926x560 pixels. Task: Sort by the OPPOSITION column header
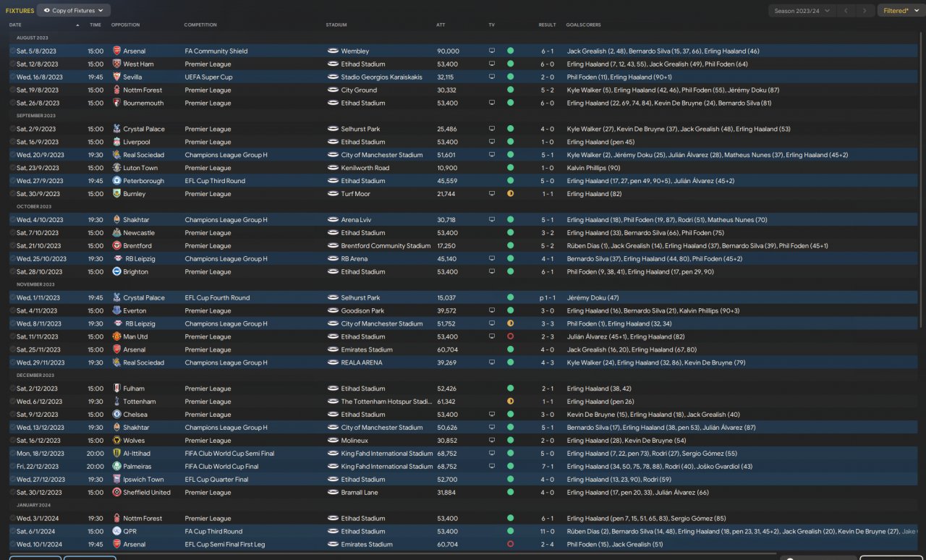(x=125, y=25)
